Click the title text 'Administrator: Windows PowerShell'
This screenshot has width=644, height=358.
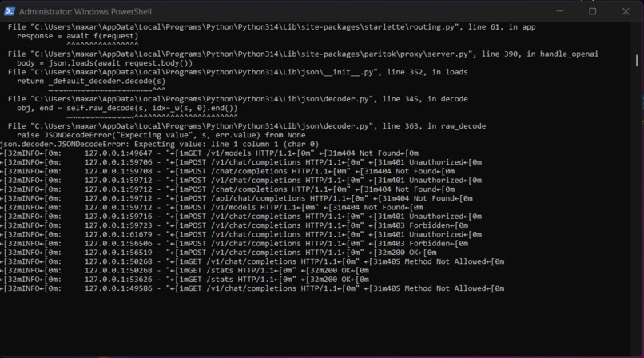coord(85,12)
